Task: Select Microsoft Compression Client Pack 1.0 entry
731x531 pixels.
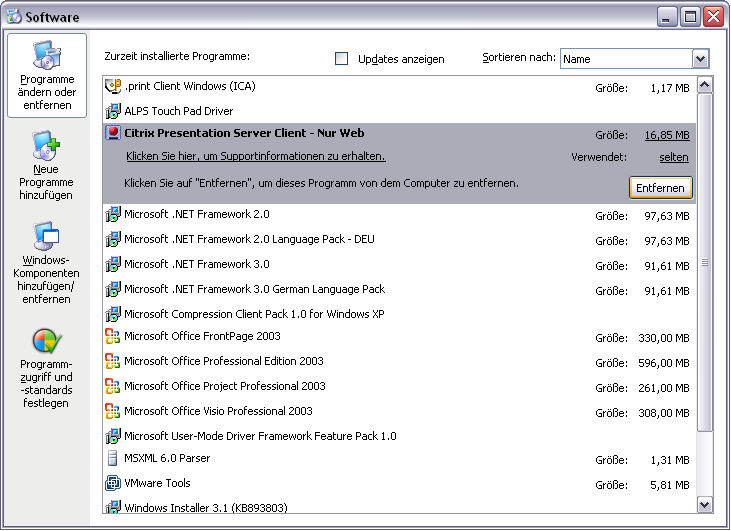Action: point(399,314)
